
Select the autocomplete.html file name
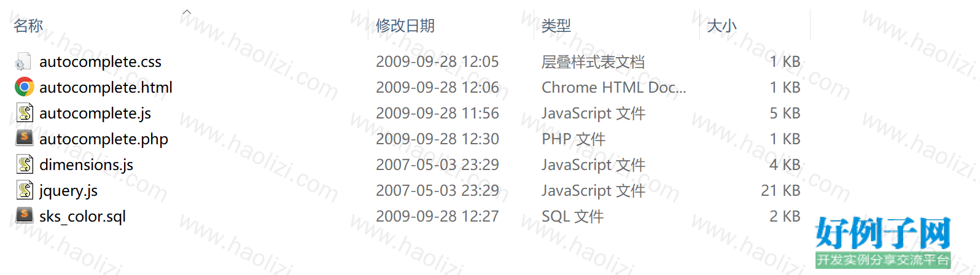click(106, 87)
